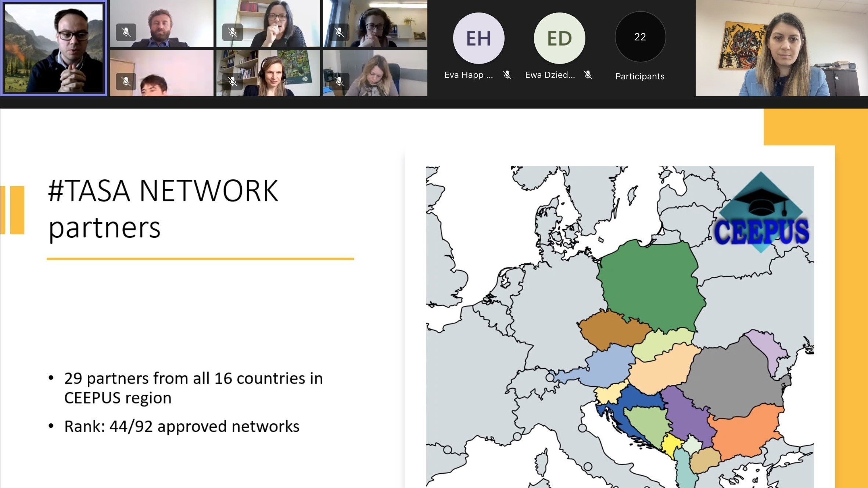
Task: Select tile of dark-haired person on pink background
Action: [x=162, y=73]
